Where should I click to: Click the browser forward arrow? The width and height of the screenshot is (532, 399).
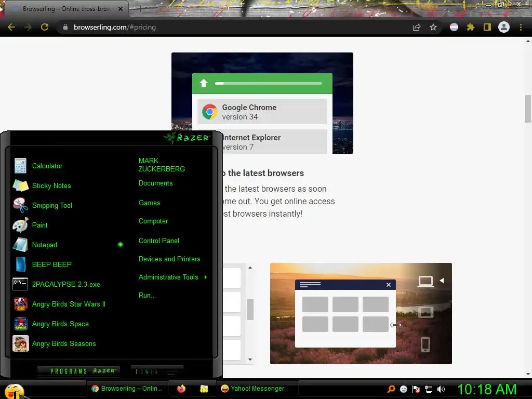tap(28, 27)
